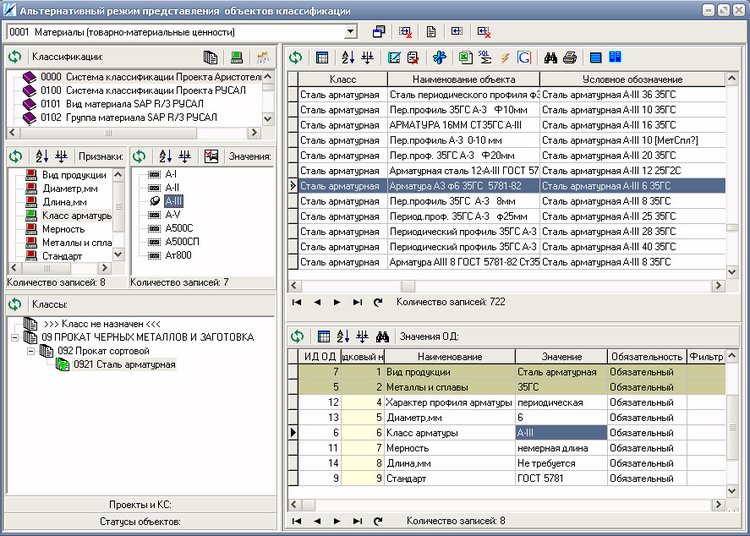Select the А500С value in Значения list
Viewport: 750px width, 536px height.
(x=178, y=228)
